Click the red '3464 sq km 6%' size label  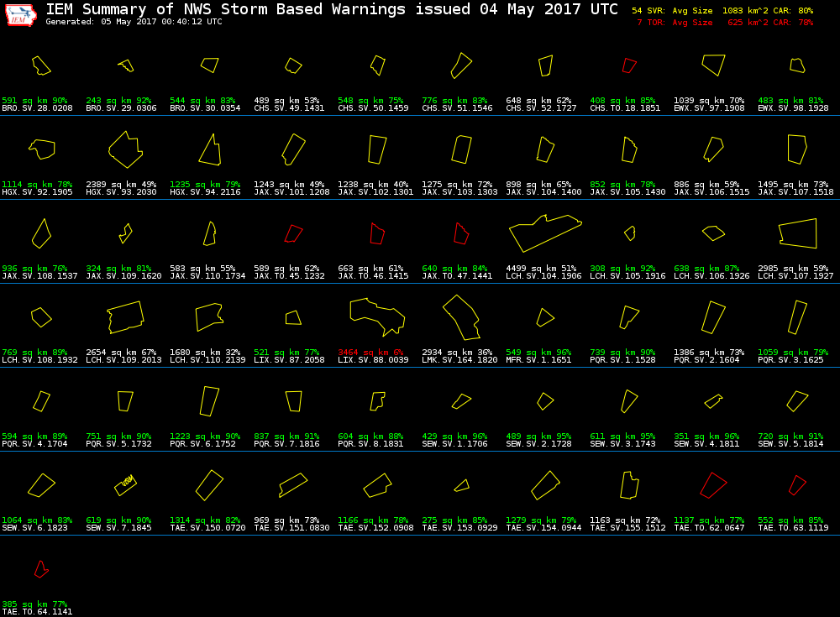(x=370, y=353)
